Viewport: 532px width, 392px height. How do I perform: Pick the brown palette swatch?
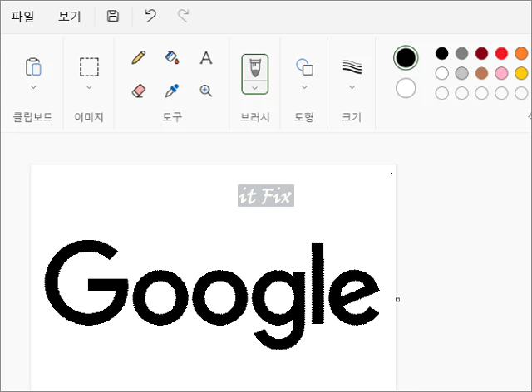(481, 73)
